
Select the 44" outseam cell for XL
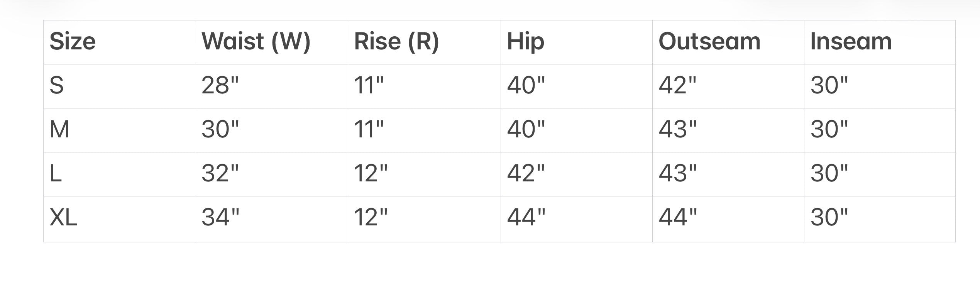(678, 217)
